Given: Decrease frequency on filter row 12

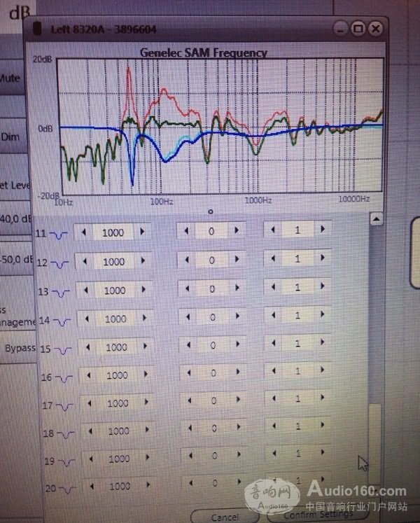Looking at the screenshot, I should 85,261.
